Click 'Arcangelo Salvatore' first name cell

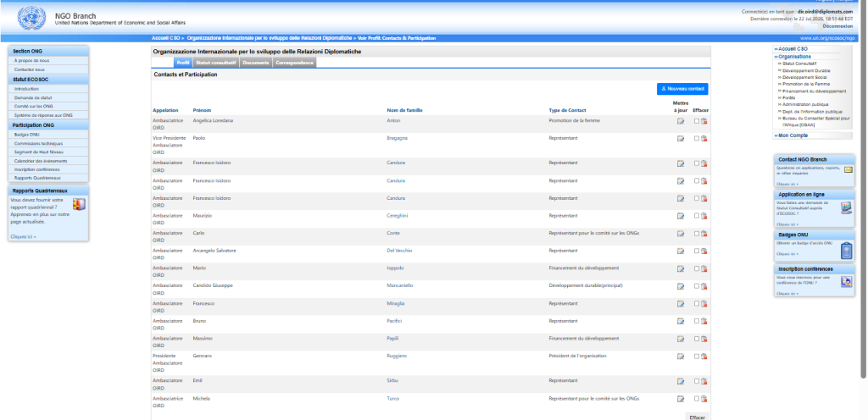coord(214,251)
